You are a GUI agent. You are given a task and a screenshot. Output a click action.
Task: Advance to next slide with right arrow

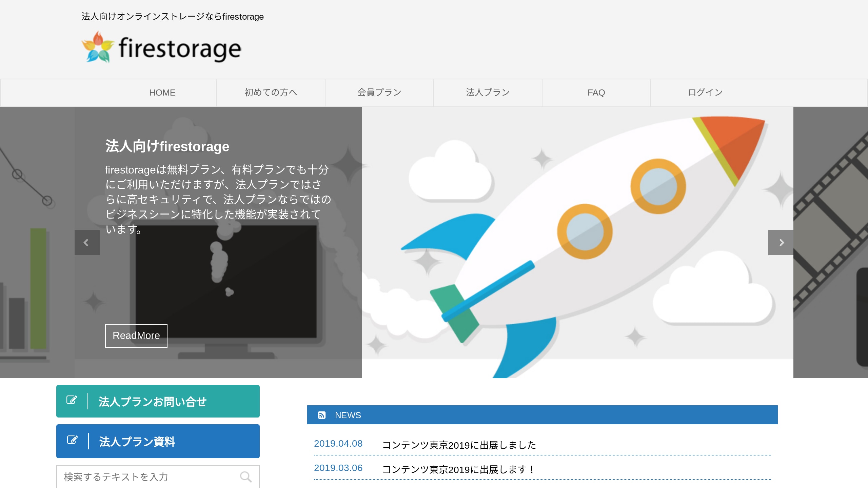(x=781, y=243)
